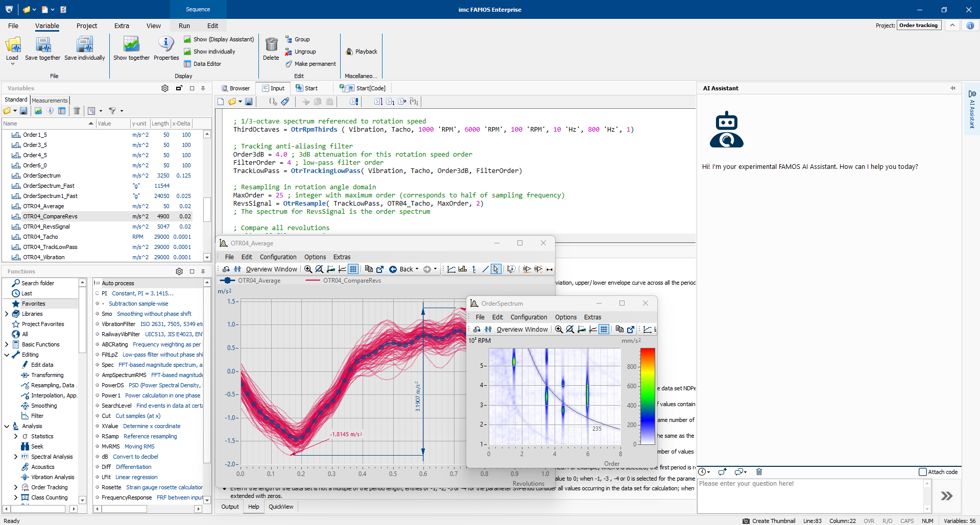
Task: Toggle grid display in OrderSpectrum window
Action: tap(604, 330)
